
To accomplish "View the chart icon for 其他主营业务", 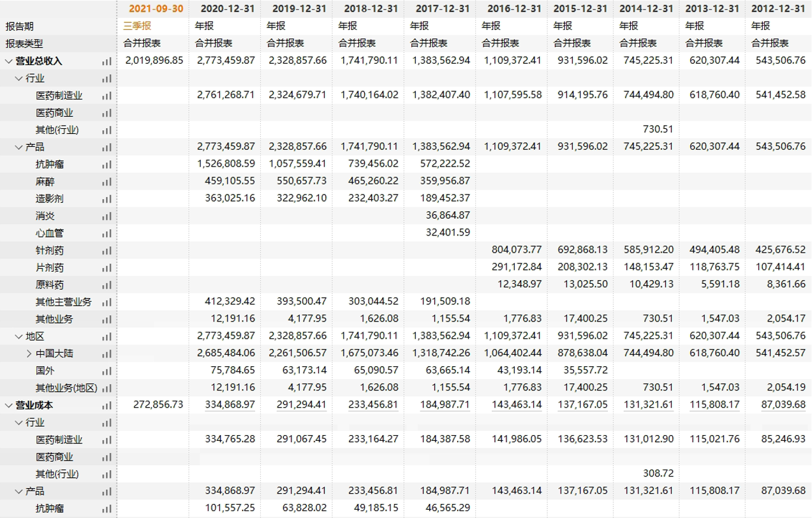I will 107,302.
